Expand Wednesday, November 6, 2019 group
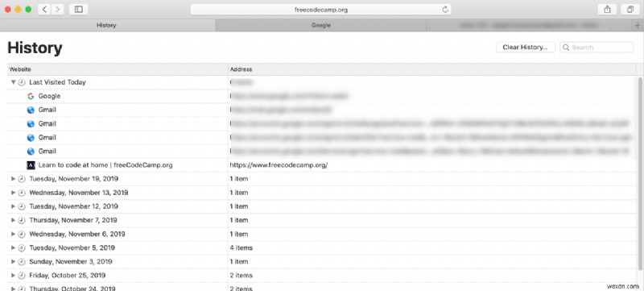This screenshot has width=644, height=291. (x=13, y=234)
